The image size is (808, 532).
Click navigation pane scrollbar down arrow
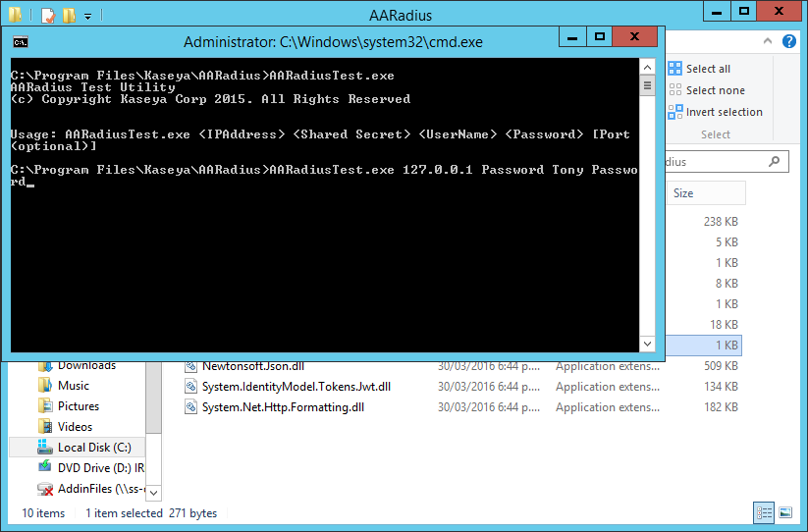(x=153, y=493)
